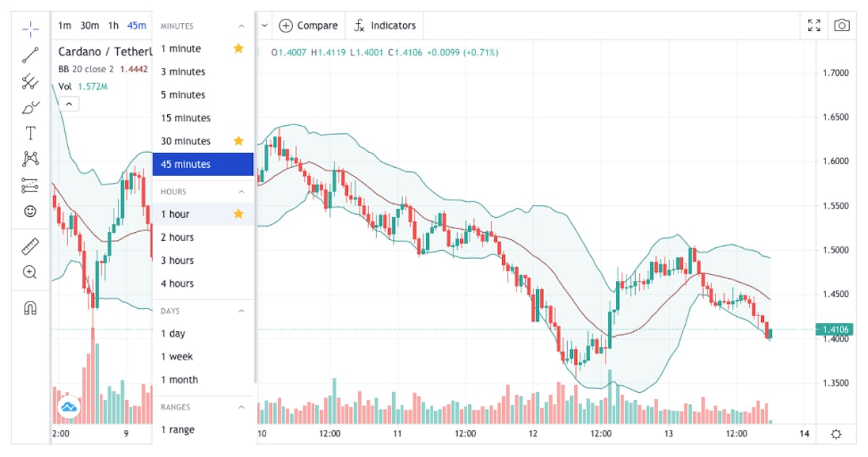Screen dimensions: 868x457
Task: Click the zoom in magnifier tool
Action: pyautogui.click(x=30, y=273)
